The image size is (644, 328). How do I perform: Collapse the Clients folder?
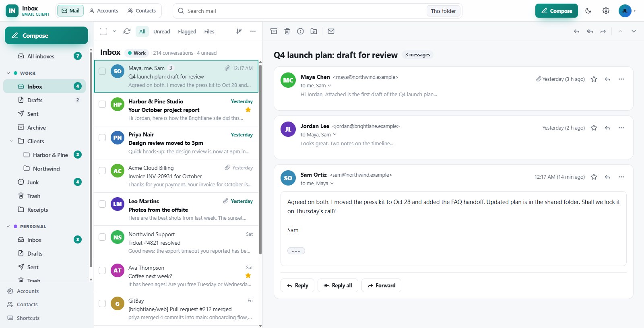tap(11, 141)
